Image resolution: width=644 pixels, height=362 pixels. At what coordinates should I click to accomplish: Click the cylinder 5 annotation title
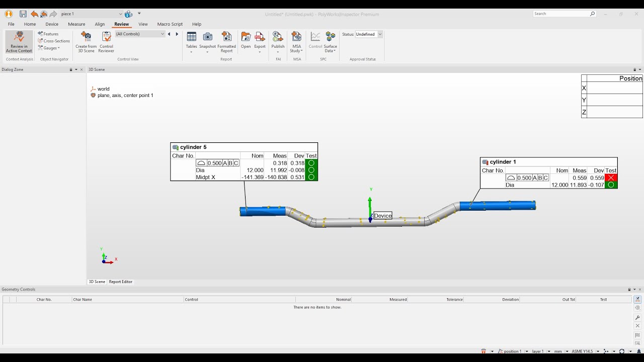click(193, 147)
